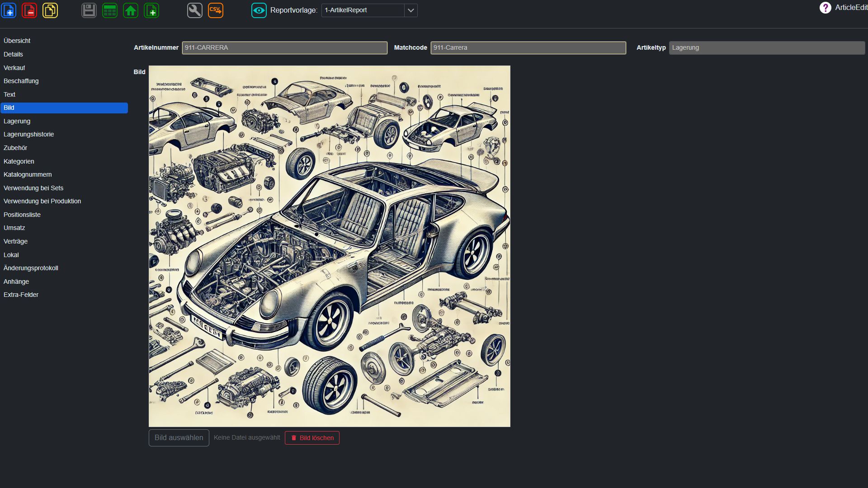Open the Verkauf section

(64, 68)
